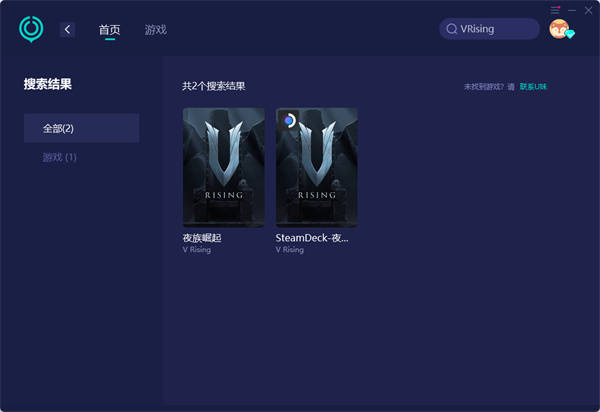
Task: Click the 夜族崛起 title text
Action: [202, 238]
